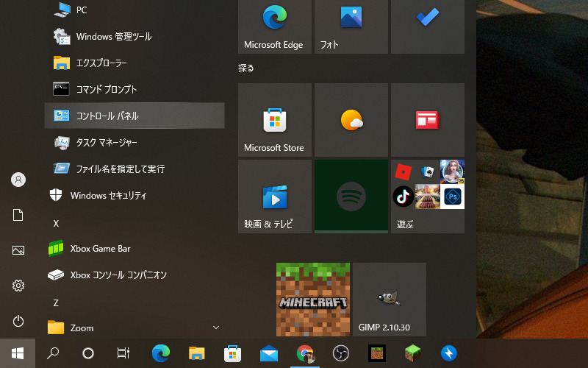Open the 映画 & テレビ tile
The width and height of the screenshot is (588, 368).
point(275,197)
